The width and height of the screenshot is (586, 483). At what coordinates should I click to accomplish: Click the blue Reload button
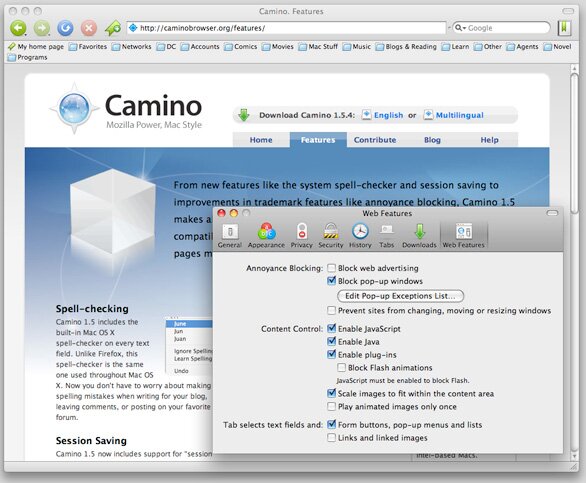pos(65,28)
